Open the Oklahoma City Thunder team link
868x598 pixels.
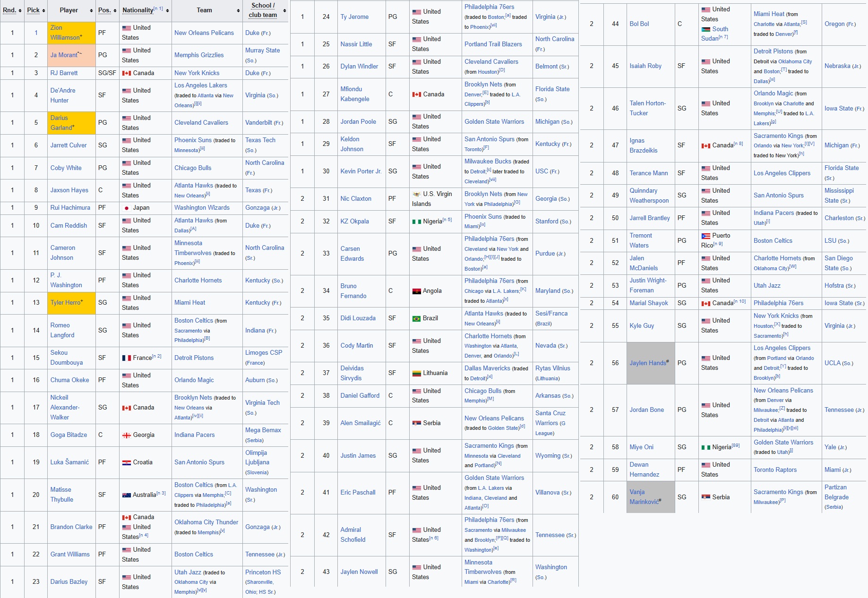point(206,522)
